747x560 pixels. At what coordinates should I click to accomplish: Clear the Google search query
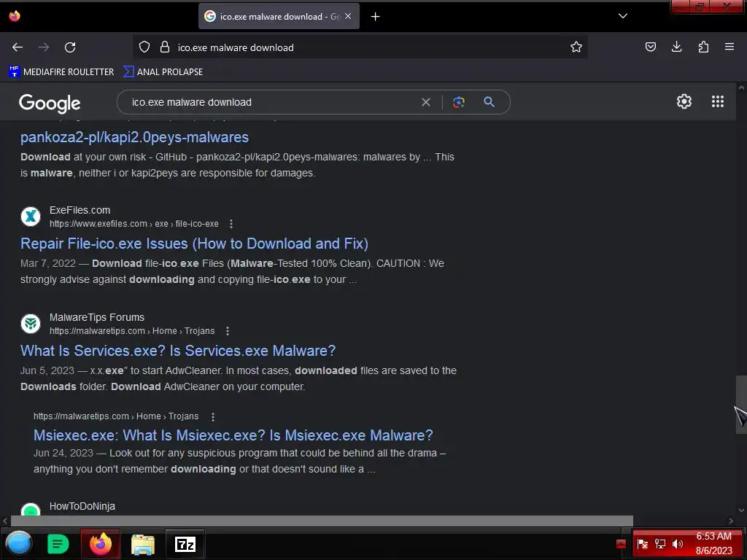(x=426, y=102)
